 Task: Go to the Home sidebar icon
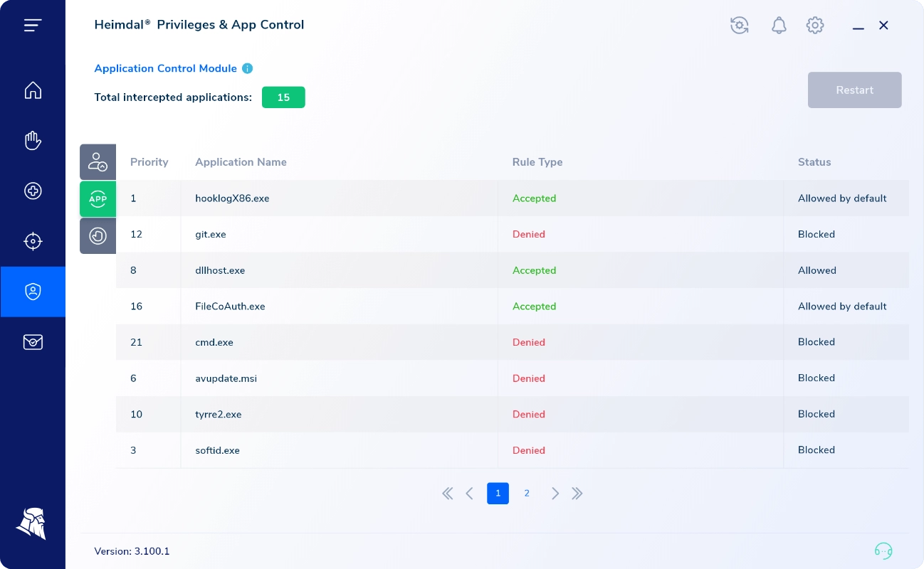33,90
